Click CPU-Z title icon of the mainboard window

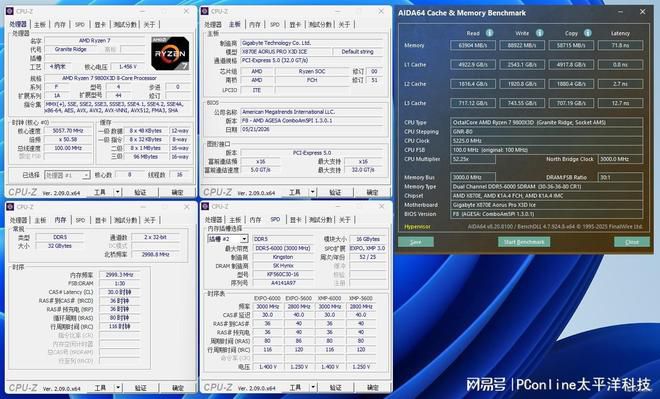tap(205, 11)
